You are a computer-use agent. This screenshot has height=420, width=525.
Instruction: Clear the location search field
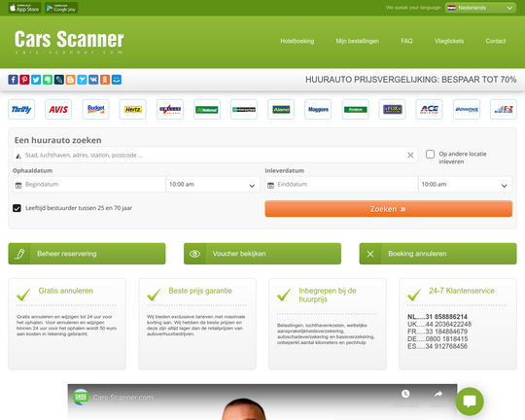click(x=410, y=156)
